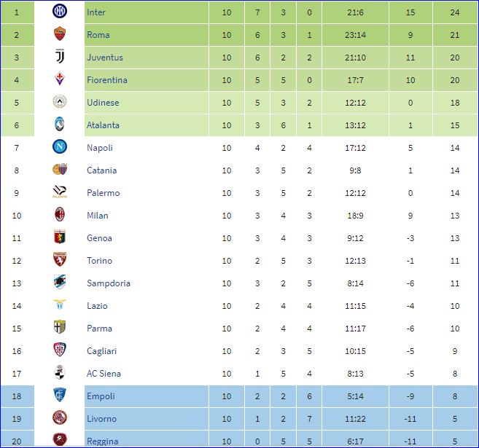The width and height of the screenshot is (479, 448).
Task: Go to the Cagliari team link
Action: coord(101,351)
